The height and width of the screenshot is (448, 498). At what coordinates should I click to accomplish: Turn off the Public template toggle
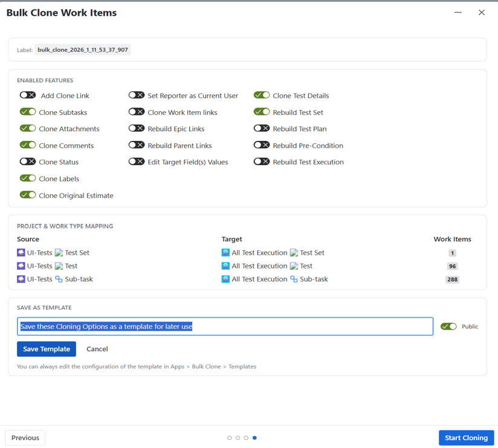pos(448,326)
